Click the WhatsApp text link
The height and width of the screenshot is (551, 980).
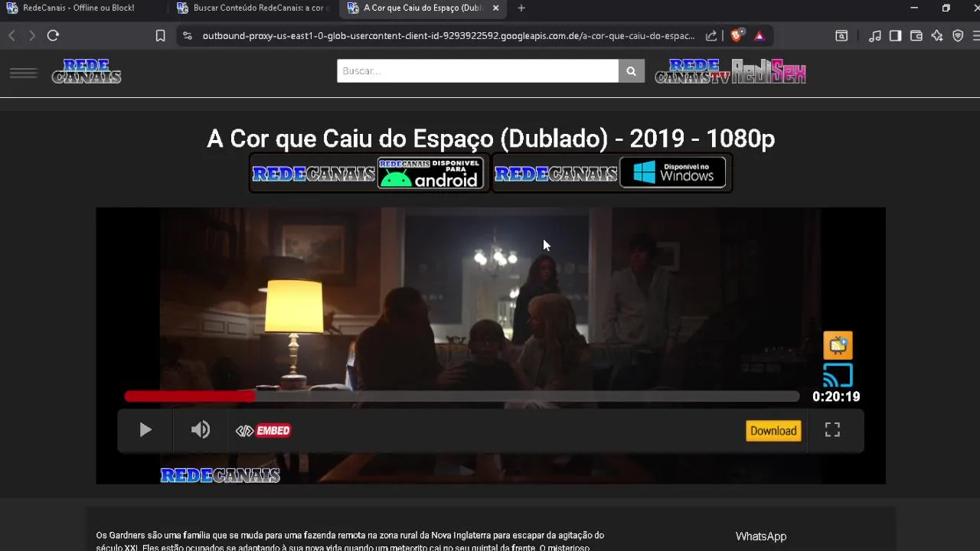tap(761, 536)
